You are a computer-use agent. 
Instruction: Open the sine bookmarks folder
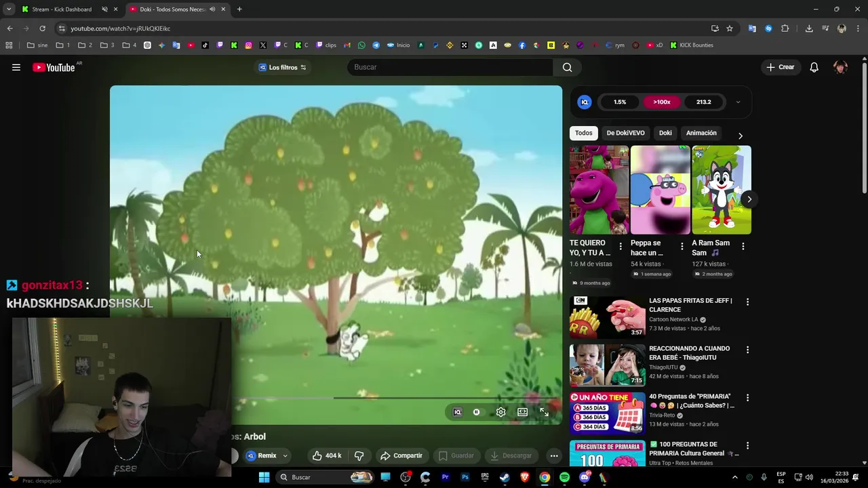[37, 45]
